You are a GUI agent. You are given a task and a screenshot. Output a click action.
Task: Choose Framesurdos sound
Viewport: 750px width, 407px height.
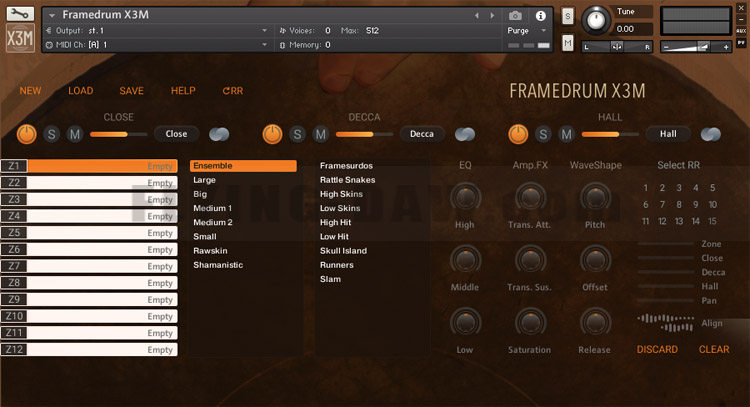click(x=346, y=166)
